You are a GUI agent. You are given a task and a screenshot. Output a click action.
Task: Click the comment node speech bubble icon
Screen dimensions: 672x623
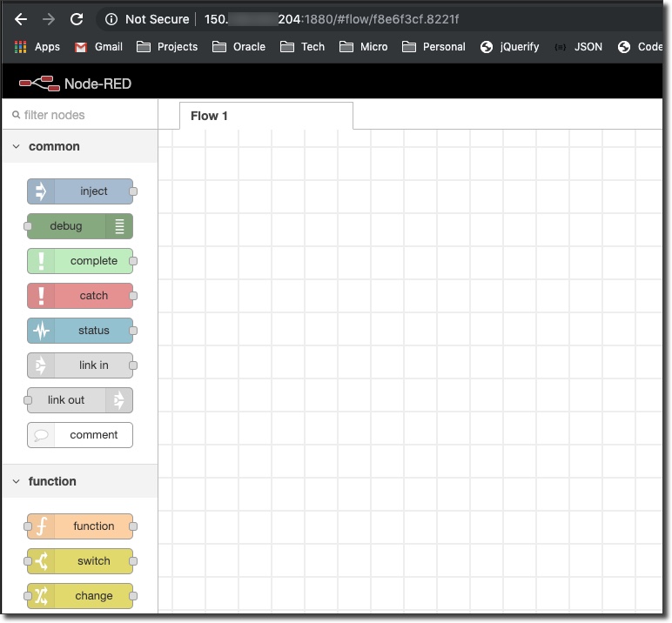41,435
